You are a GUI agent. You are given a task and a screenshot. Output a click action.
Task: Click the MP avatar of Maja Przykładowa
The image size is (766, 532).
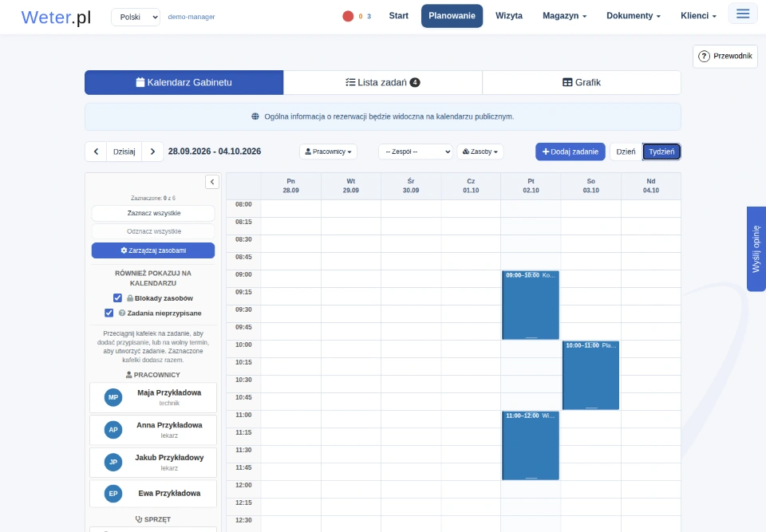pos(113,397)
